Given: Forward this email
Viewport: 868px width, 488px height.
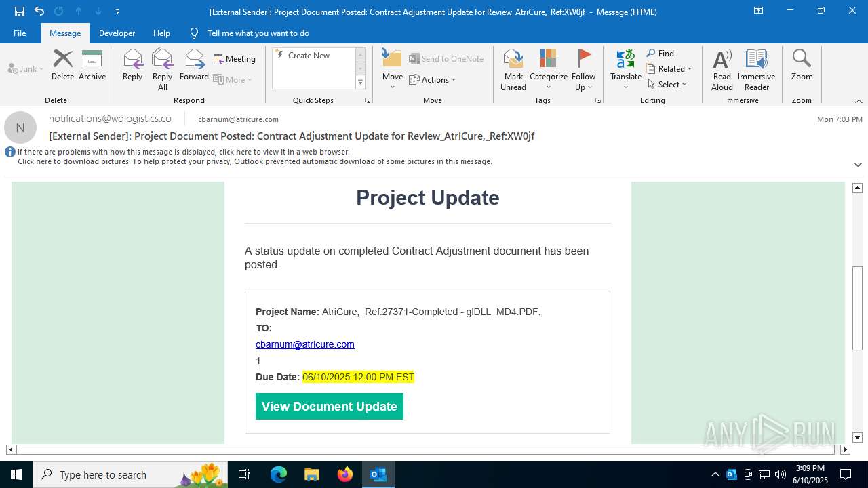Looking at the screenshot, I should click(194, 65).
